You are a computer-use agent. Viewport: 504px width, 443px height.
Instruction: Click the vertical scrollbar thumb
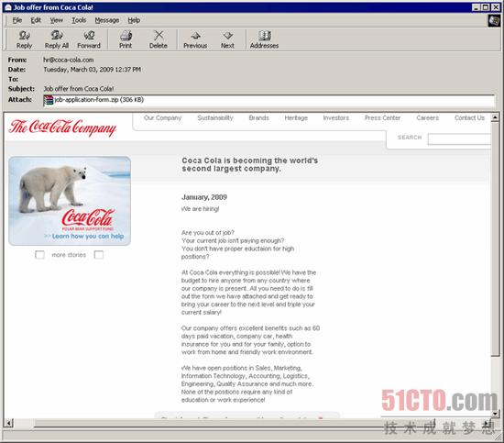(x=495, y=239)
